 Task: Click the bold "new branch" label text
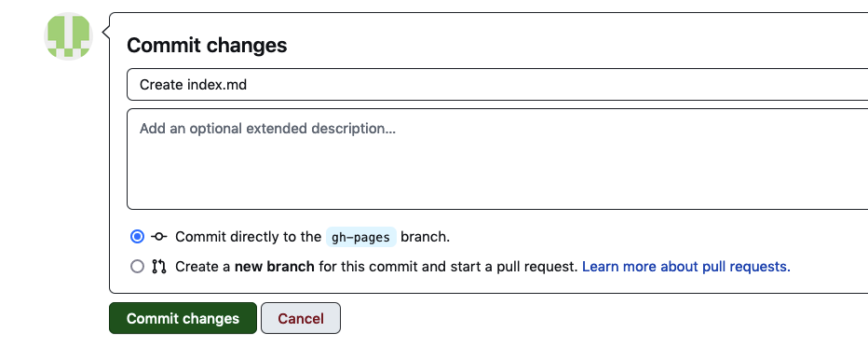pos(275,267)
